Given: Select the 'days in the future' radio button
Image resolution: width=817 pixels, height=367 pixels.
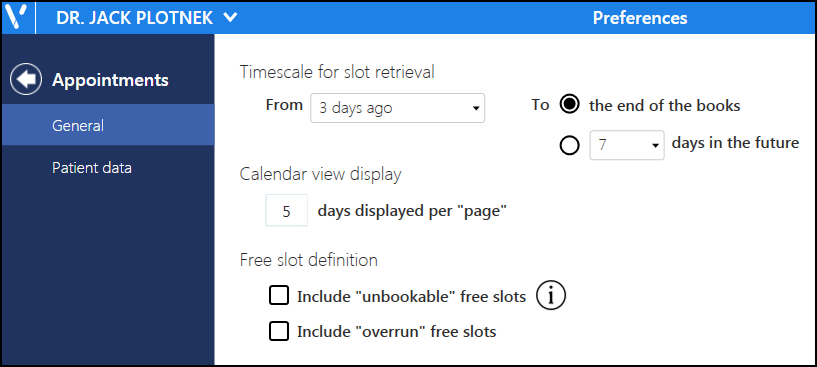Looking at the screenshot, I should tap(570, 145).
